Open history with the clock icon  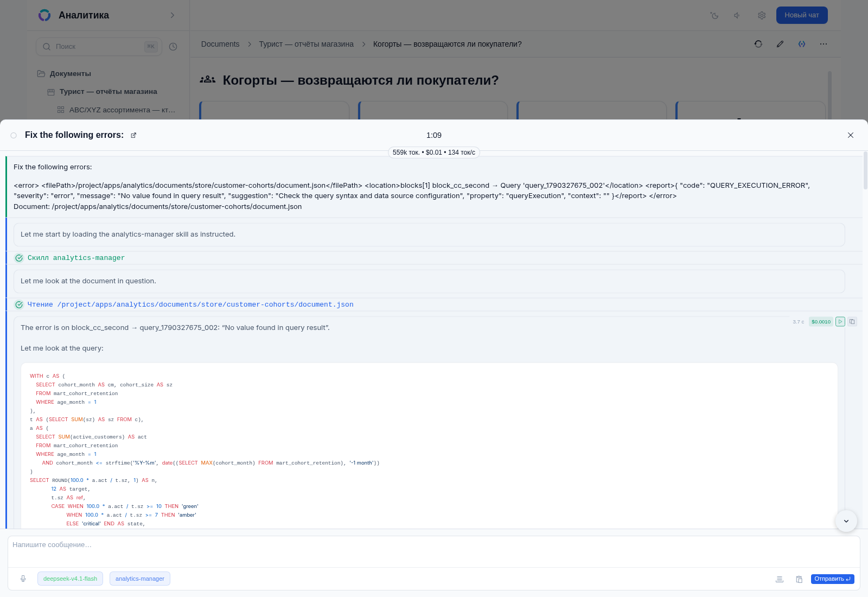coord(173,47)
